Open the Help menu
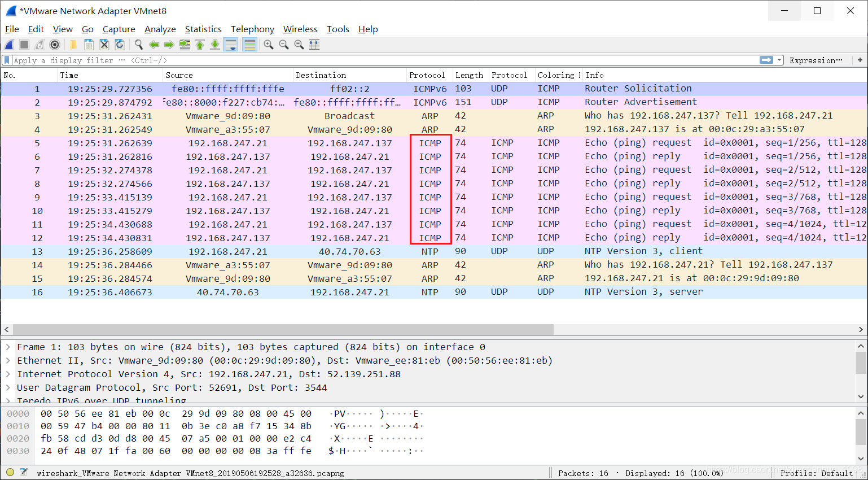Screen dimensions: 868x480 tap(368, 29)
